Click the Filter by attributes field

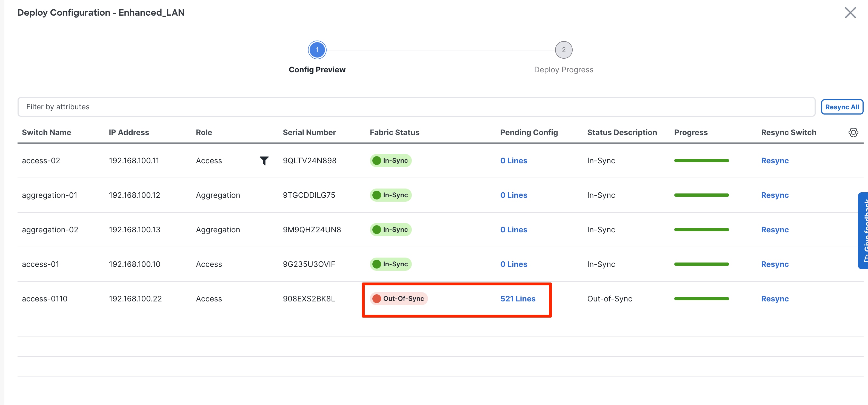[416, 107]
